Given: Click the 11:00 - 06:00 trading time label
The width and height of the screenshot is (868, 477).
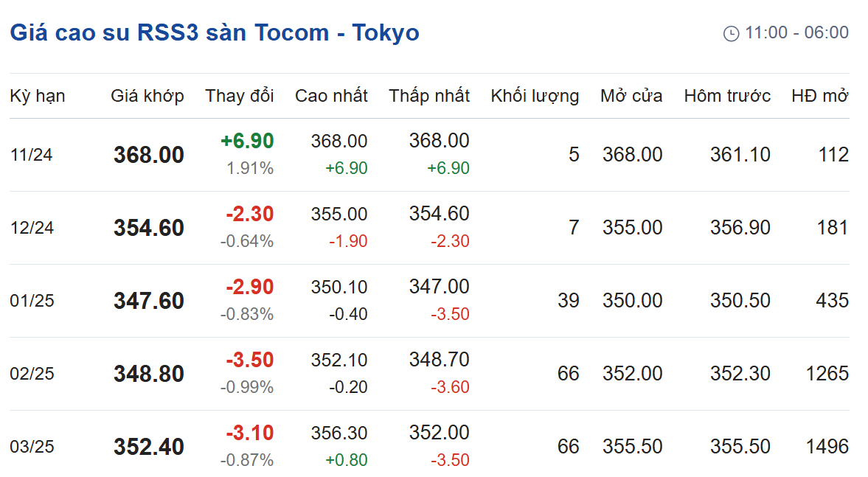Looking at the screenshot, I should [x=796, y=32].
